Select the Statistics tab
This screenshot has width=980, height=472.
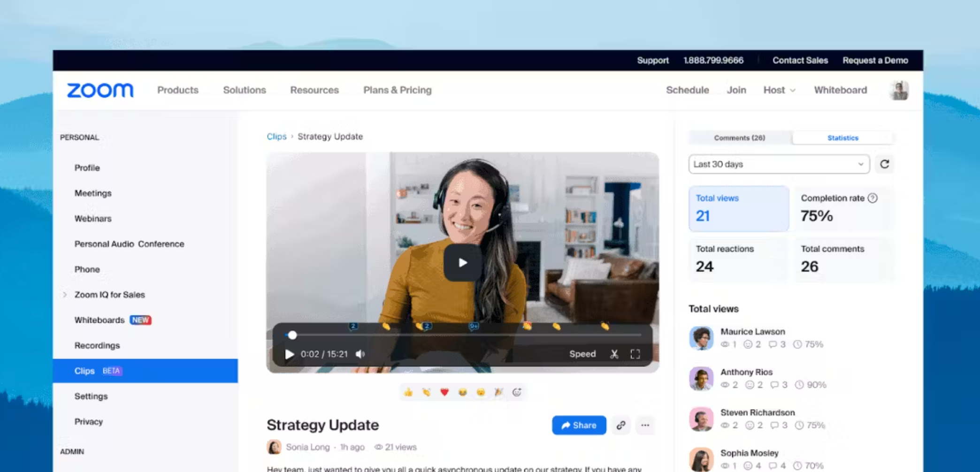pyautogui.click(x=842, y=138)
